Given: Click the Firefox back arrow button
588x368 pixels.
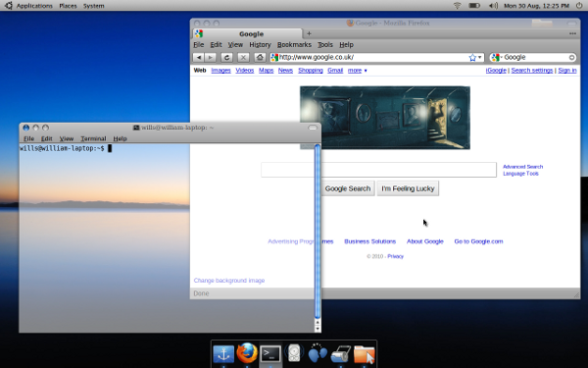Looking at the screenshot, I should (x=199, y=58).
